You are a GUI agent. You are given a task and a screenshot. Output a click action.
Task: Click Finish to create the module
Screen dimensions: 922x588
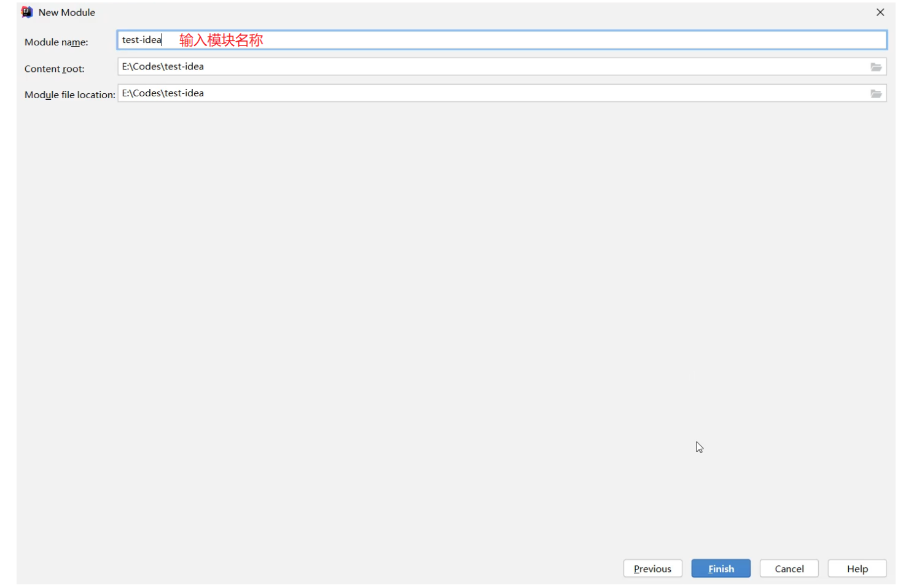tap(721, 568)
